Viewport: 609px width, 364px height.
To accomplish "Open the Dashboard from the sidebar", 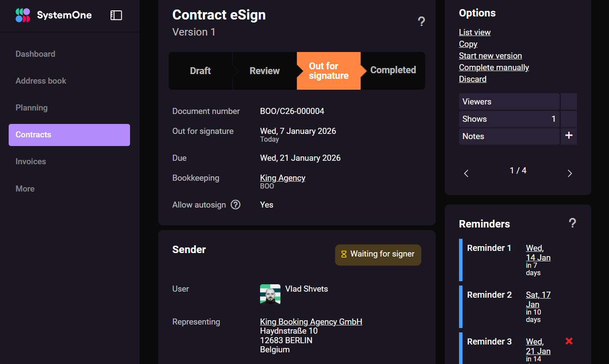I will pos(35,54).
